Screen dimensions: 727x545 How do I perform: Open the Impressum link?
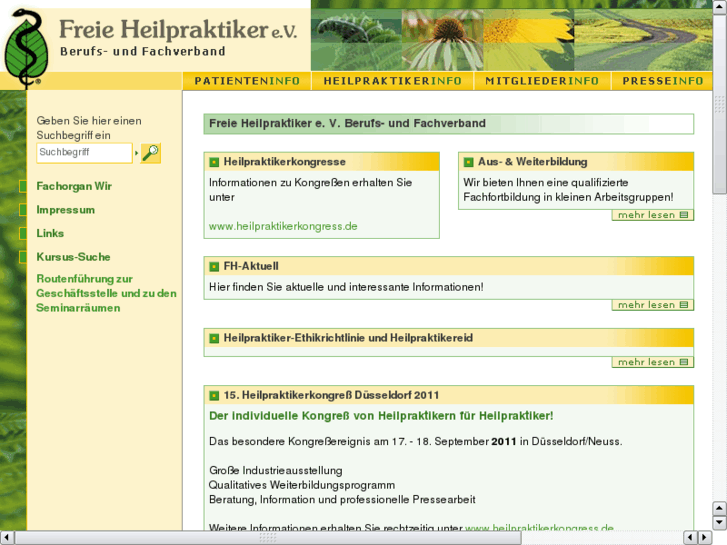point(66,210)
